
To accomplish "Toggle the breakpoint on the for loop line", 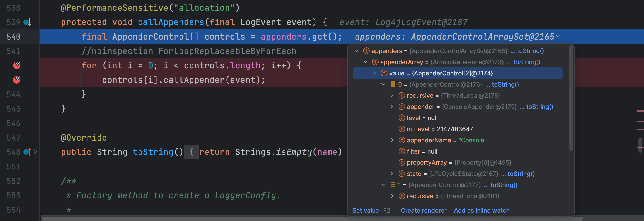I will coord(17,65).
